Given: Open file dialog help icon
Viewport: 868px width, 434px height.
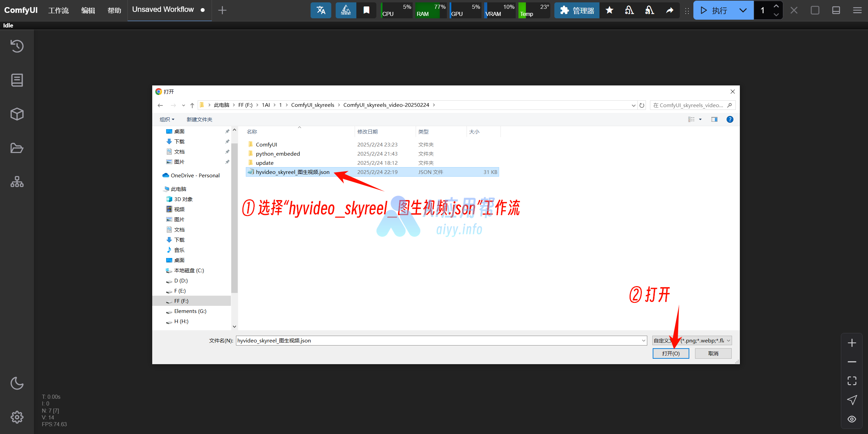Looking at the screenshot, I should [x=730, y=119].
